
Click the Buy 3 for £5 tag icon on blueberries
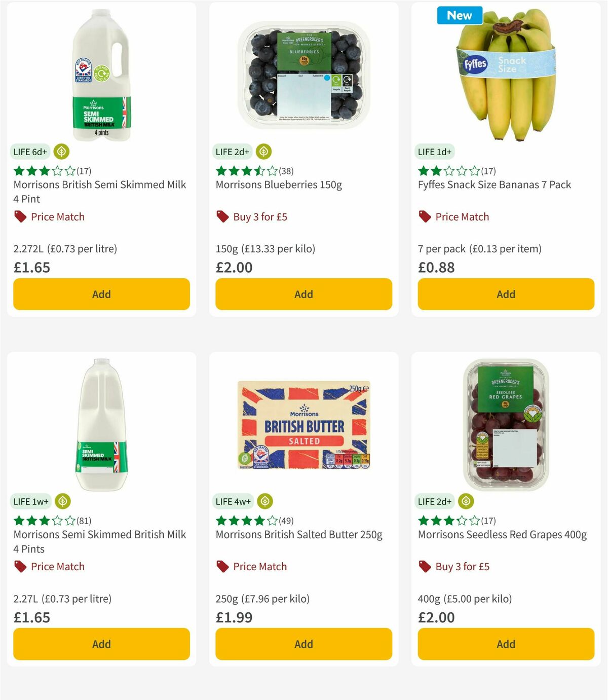(222, 216)
